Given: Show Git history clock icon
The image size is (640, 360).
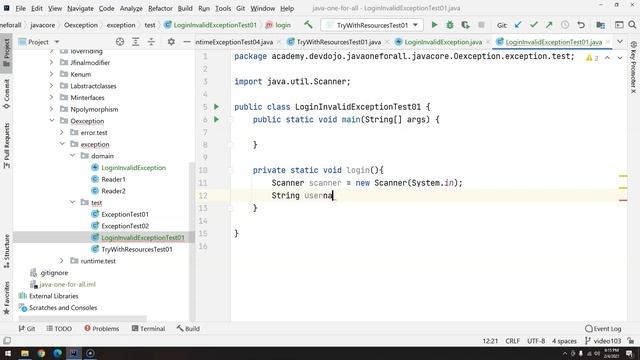Looking at the screenshot, I should pos(565,25).
